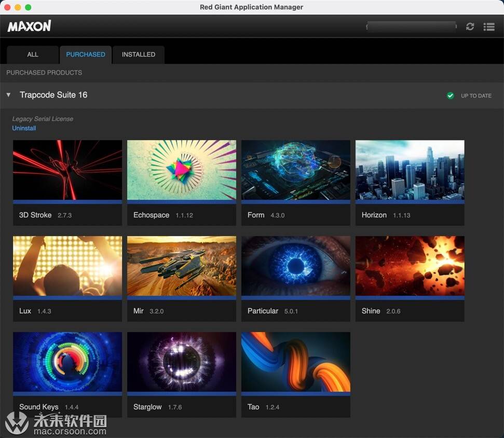
Task: Click the Trapcode Suite 16 title
Action: click(x=53, y=95)
